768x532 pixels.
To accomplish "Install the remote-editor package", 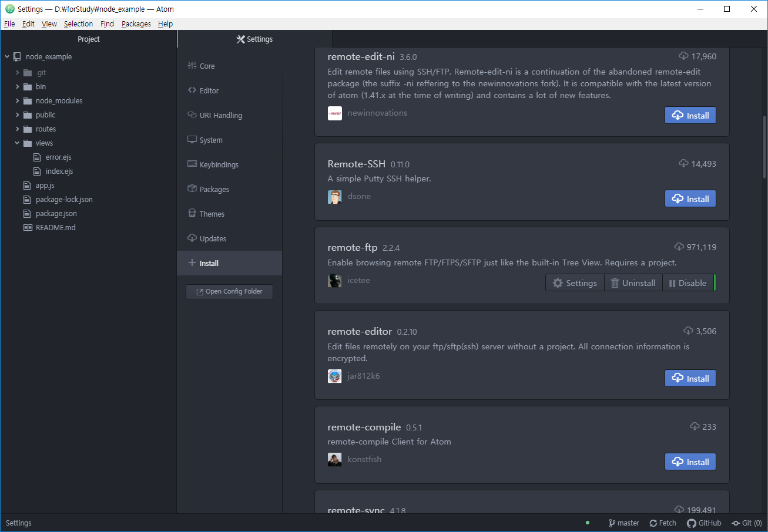I will pyautogui.click(x=690, y=378).
